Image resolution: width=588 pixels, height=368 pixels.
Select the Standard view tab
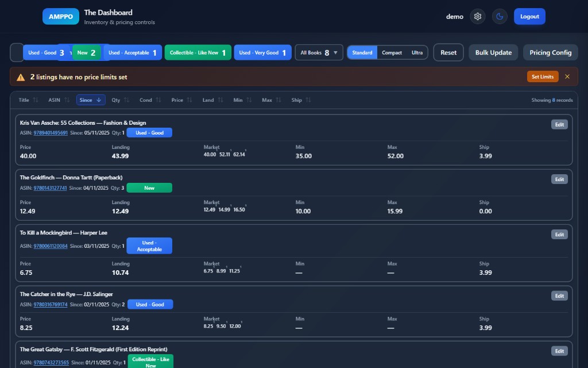pos(362,52)
